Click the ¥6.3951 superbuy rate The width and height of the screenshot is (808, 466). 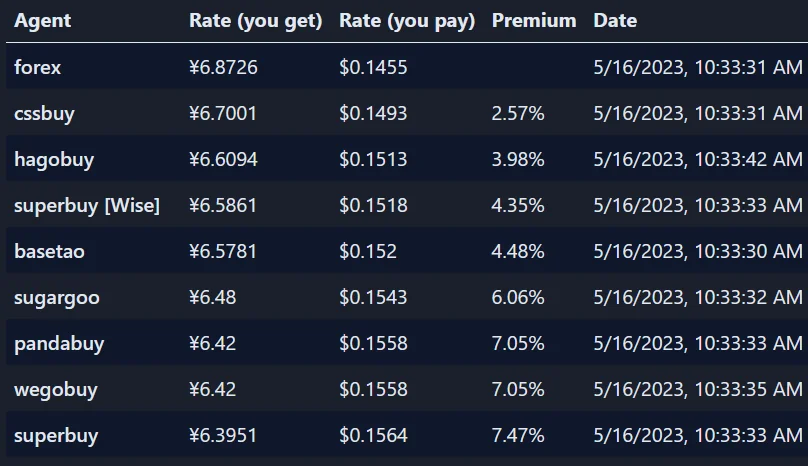tap(223, 436)
